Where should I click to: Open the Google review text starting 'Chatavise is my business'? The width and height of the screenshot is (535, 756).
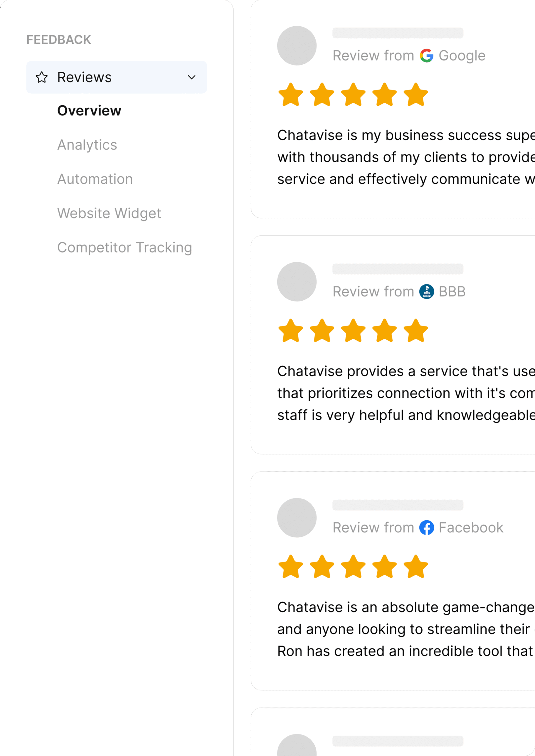click(405, 157)
